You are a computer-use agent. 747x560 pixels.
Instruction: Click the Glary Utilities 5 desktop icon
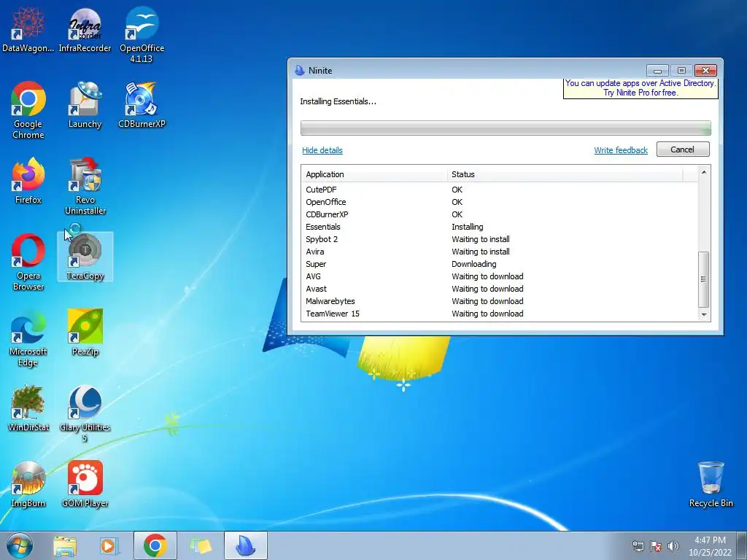(85, 413)
